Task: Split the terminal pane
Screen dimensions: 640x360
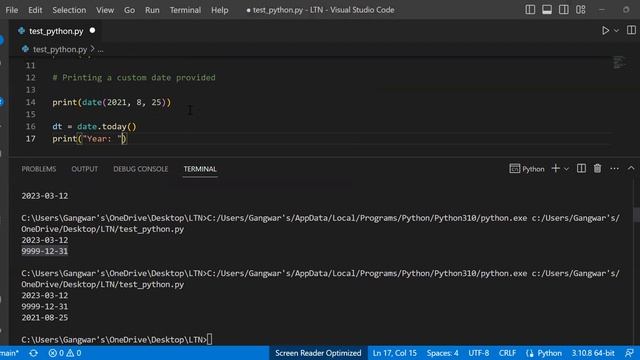Action: click(x=581, y=169)
